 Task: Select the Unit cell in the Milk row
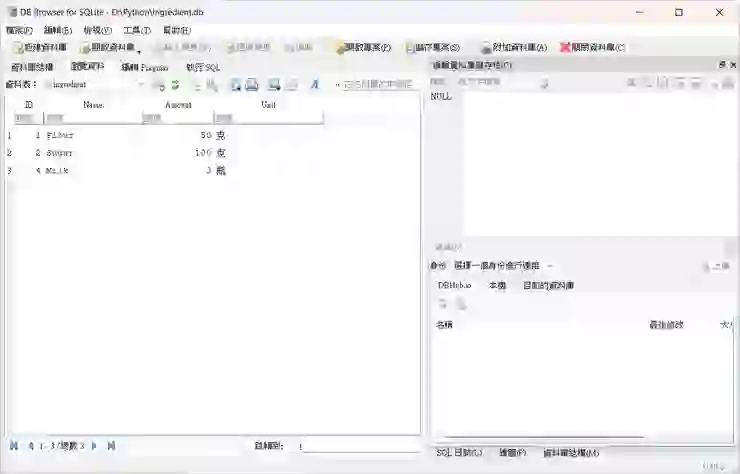coord(269,170)
